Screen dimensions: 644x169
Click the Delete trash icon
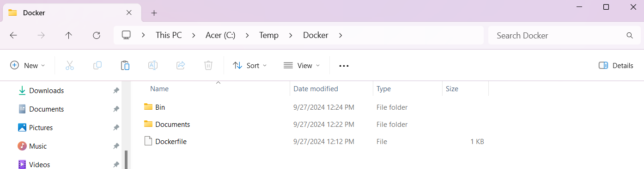[208, 65]
